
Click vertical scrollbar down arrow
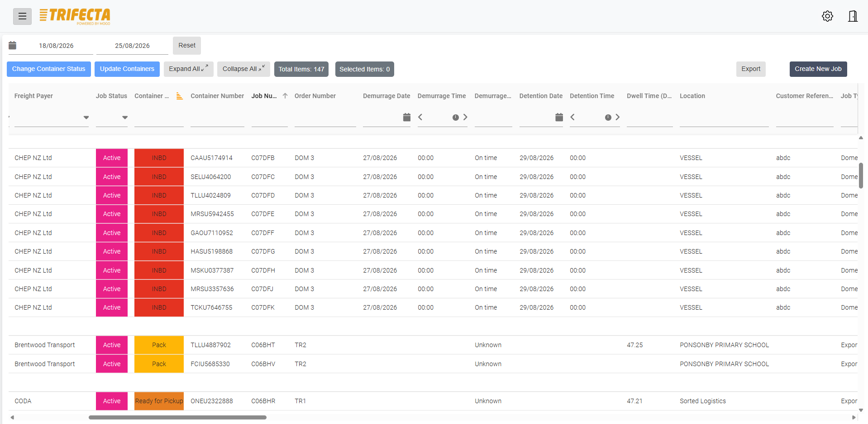point(861,410)
